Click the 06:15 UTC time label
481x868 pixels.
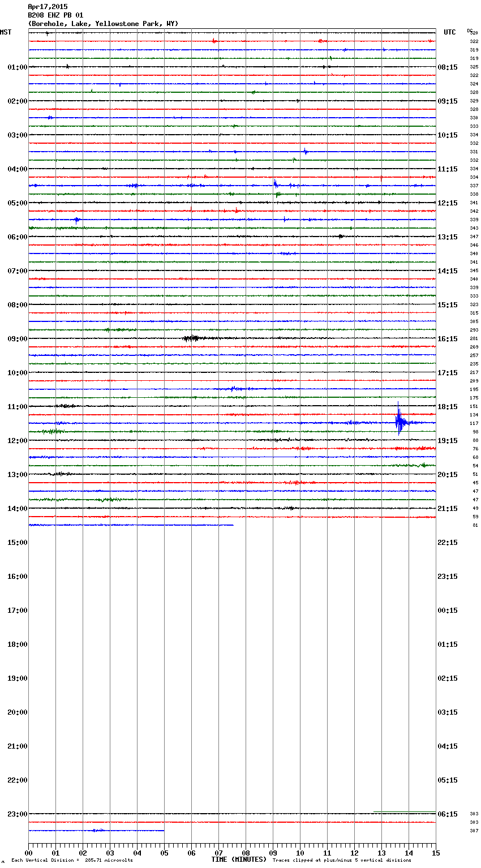[448, 814]
